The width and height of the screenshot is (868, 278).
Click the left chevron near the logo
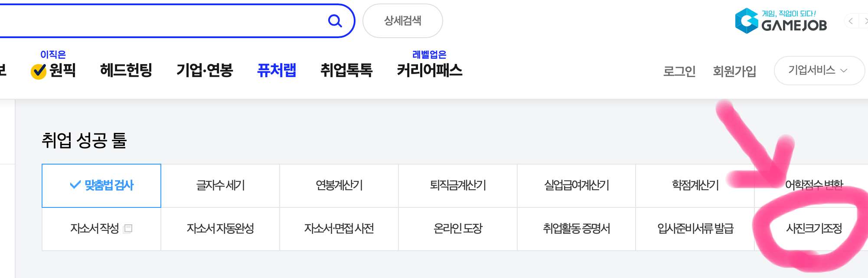(850, 20)
